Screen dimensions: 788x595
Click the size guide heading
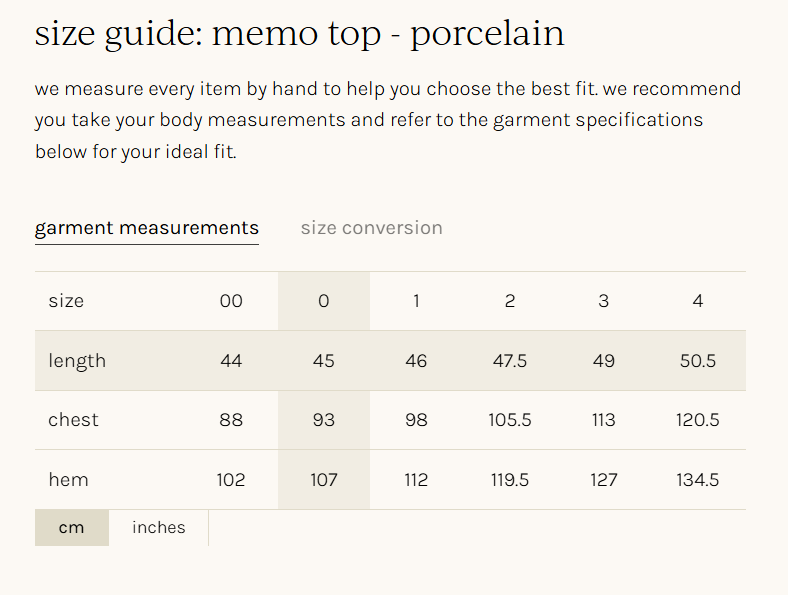coord(299,34)
